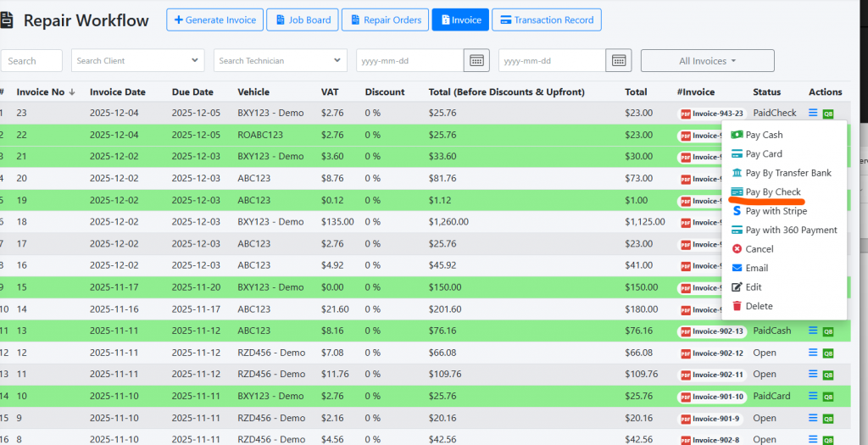Switch to the Transaction Record view
Image resolution: width=868 pixels, height=445 pixels.
(547, 20)
